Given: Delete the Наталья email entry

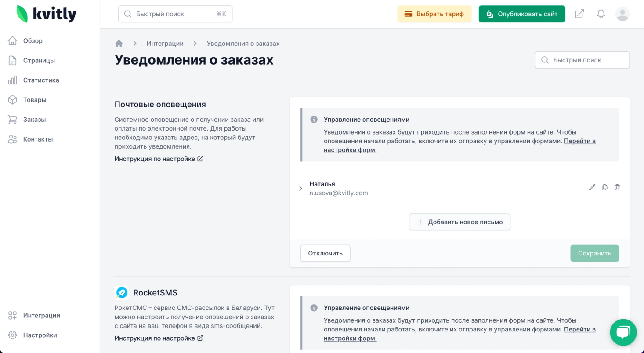Looking at the screenshot, I should point(617,187).
